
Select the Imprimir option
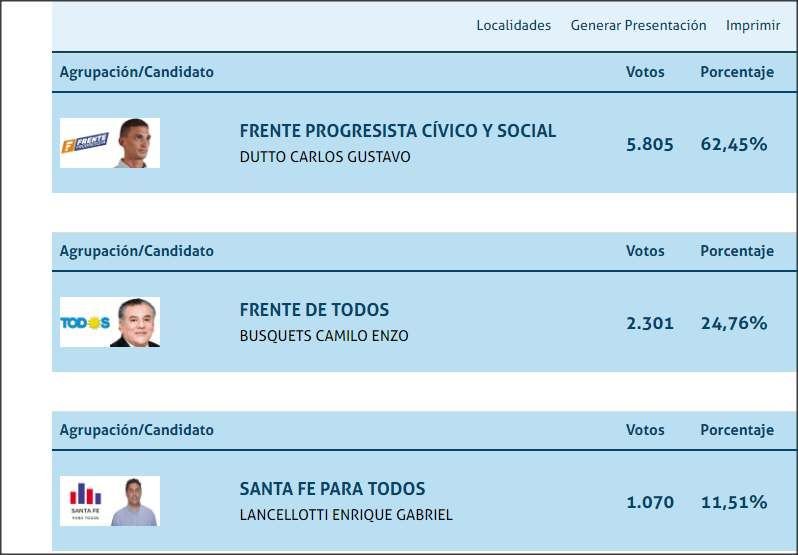pyautogui.click(x=753, y=25)
